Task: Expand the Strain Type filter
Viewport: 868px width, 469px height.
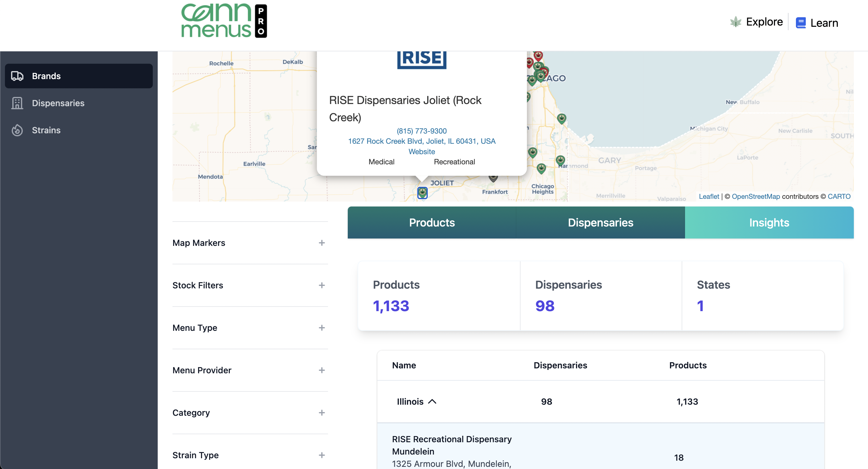Action: click(x=250, y=455)
